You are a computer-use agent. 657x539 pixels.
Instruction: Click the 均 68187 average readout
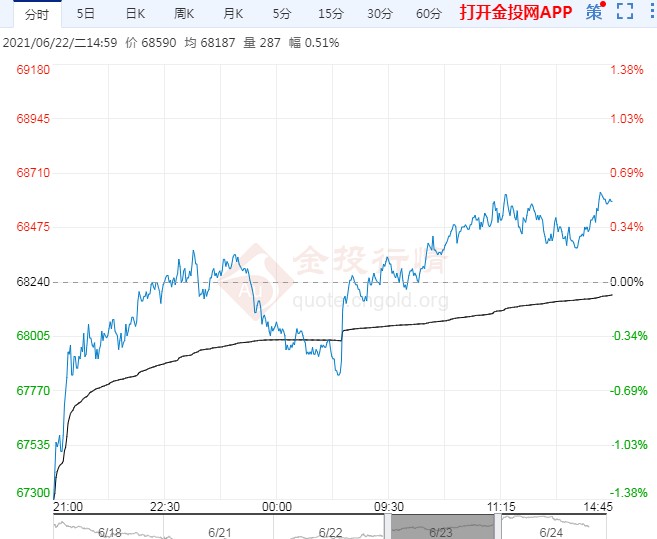point(210,43)
